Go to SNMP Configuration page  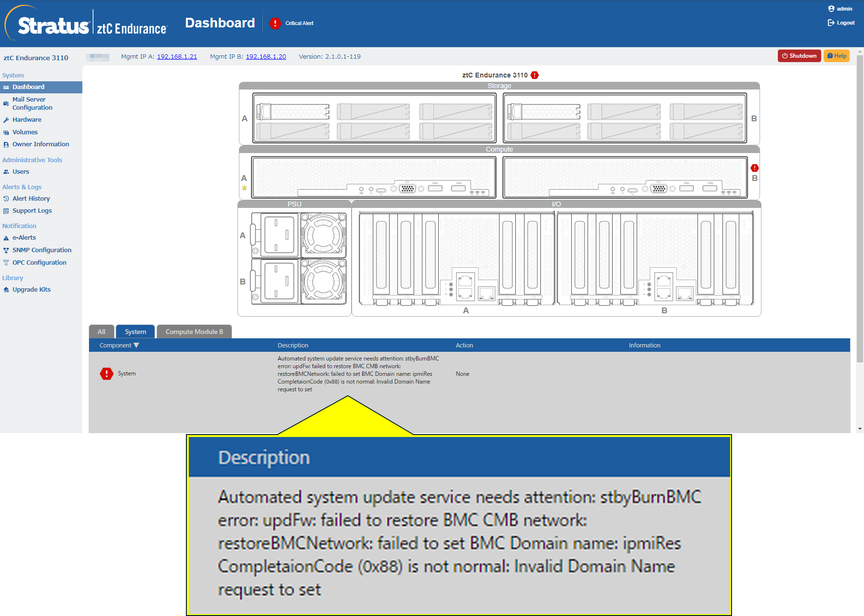(41, 250)
